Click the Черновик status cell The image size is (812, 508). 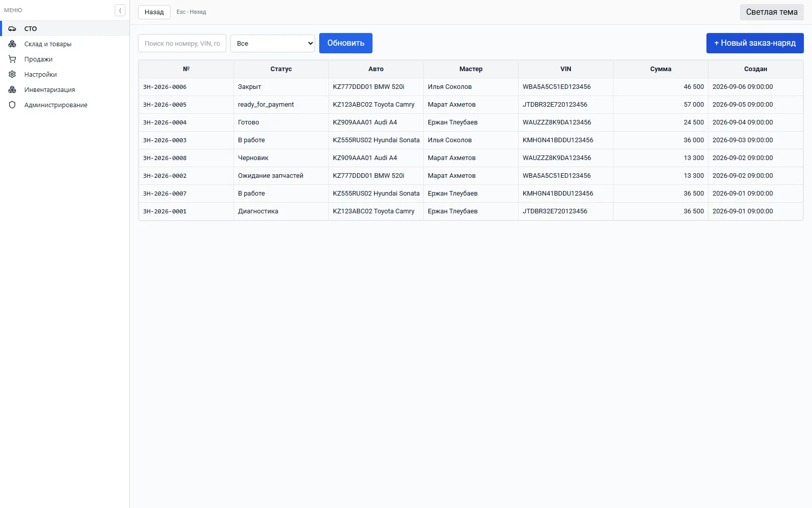(281, 158)
